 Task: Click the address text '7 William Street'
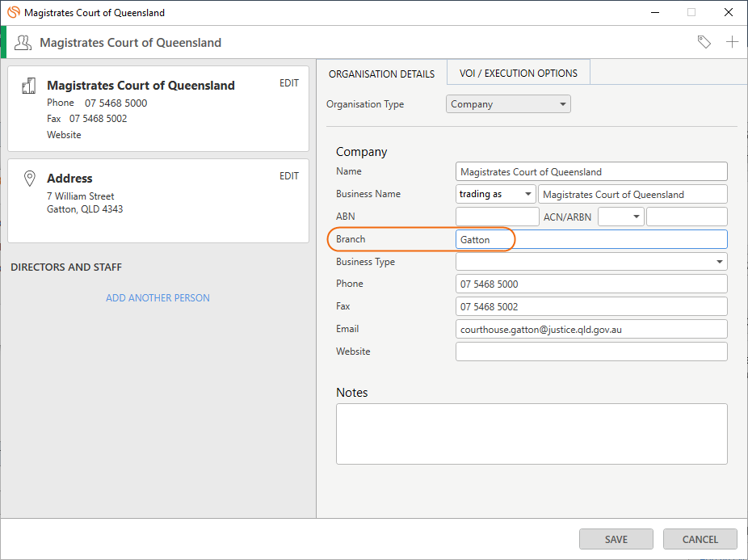(81, 196)
